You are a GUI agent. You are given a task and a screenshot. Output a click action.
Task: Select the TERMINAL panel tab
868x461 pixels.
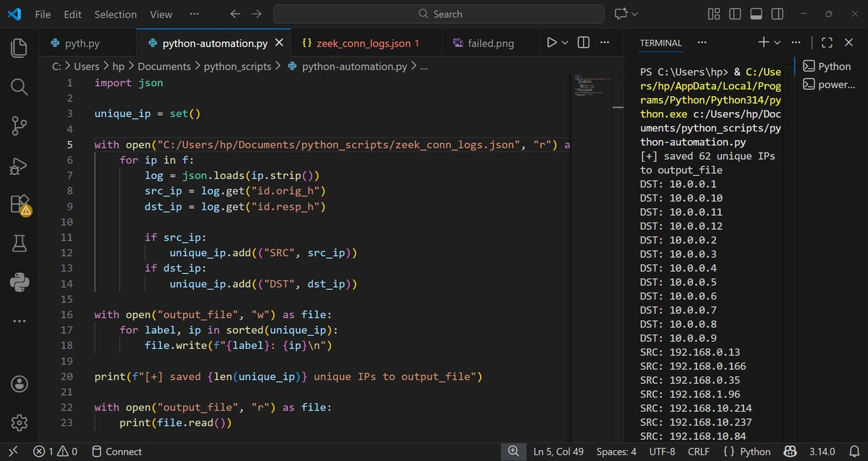660,43
